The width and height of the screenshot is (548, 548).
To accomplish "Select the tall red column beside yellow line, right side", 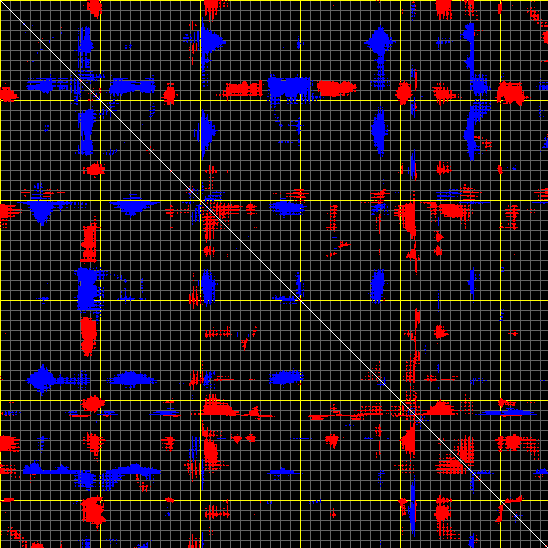I will tap(408, 219).
